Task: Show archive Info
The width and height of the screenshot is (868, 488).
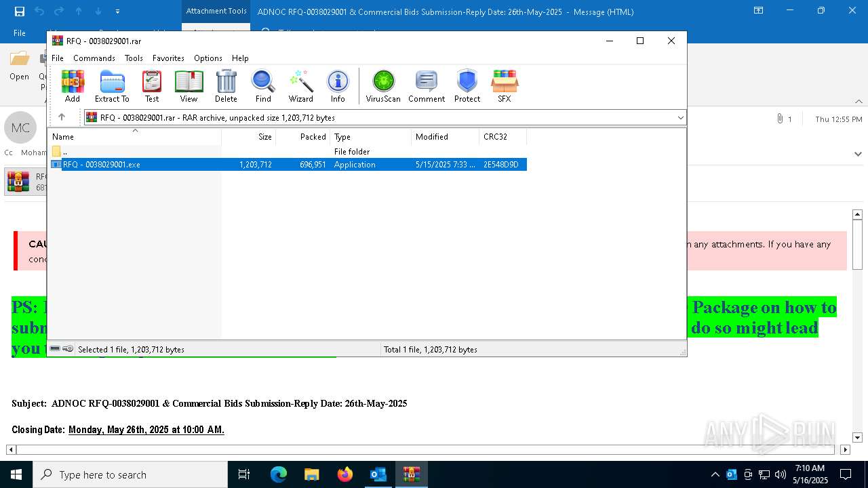Action: (x=338, y=86)
